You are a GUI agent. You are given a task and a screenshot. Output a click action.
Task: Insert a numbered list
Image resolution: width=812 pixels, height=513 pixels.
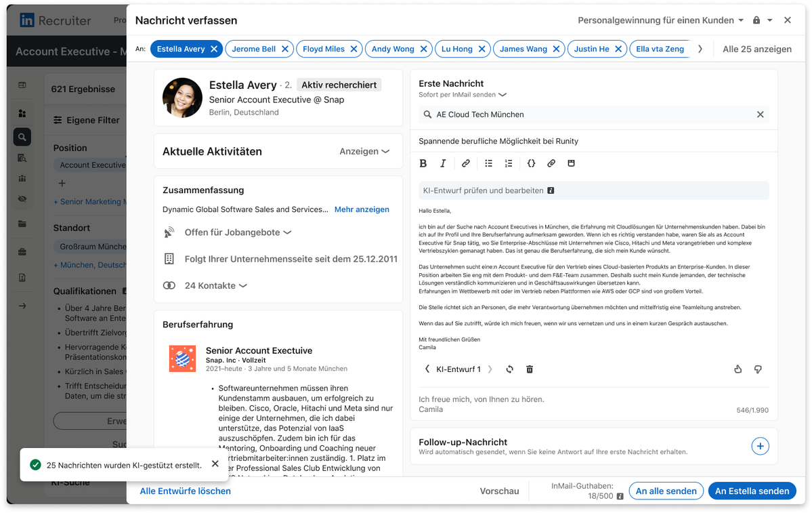pos(509,163)
